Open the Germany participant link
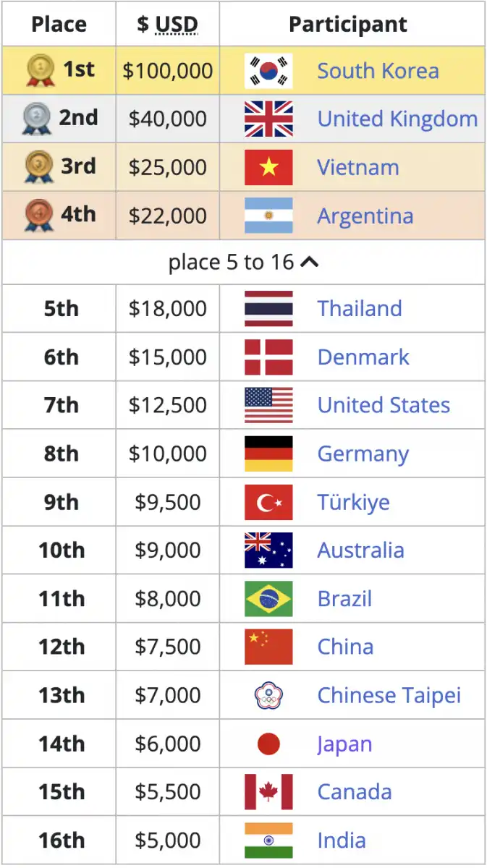The height and width of the screenshot is (868, 487). [363, 454]
